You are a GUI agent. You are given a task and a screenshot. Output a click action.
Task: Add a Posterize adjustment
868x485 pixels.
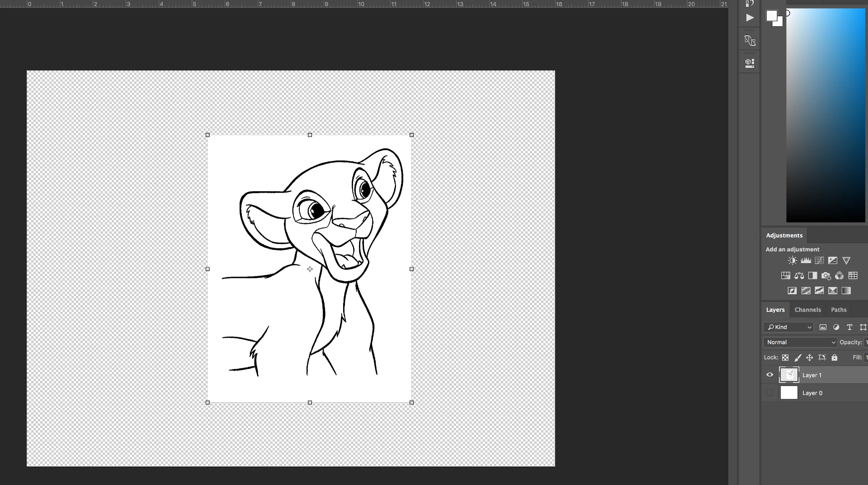[806, 291]
